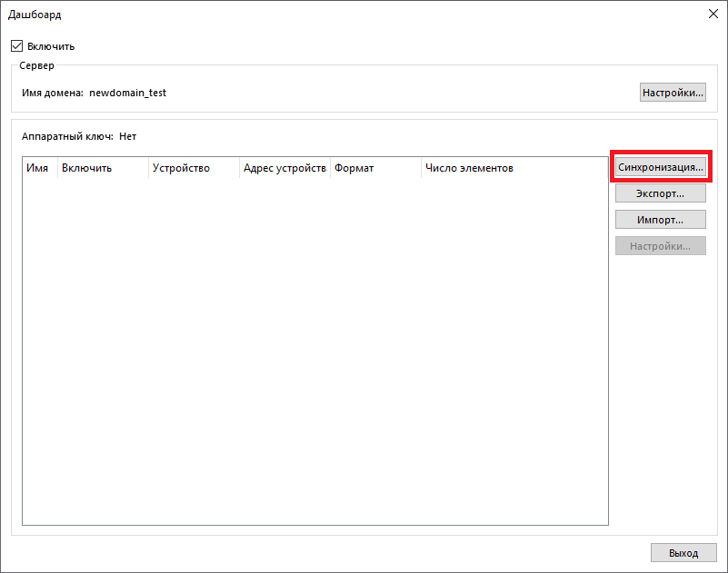Click the Адрес устройства column header
This screenshot has height=573, width=728.
(284, 168)
